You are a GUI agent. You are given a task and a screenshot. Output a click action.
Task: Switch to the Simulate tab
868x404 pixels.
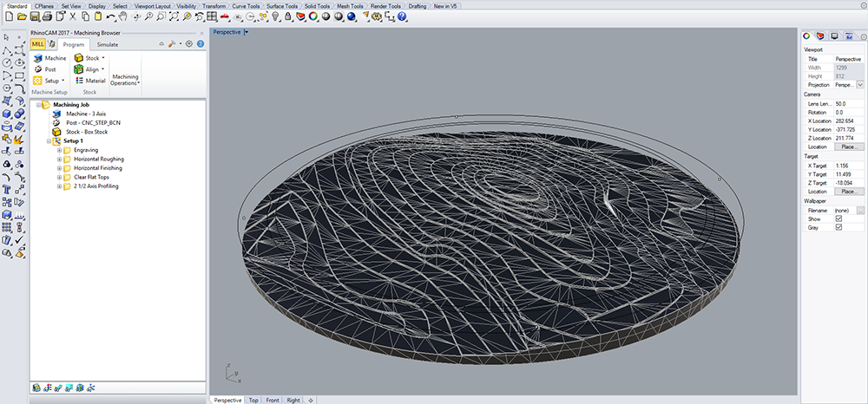(x=108, y=43)
